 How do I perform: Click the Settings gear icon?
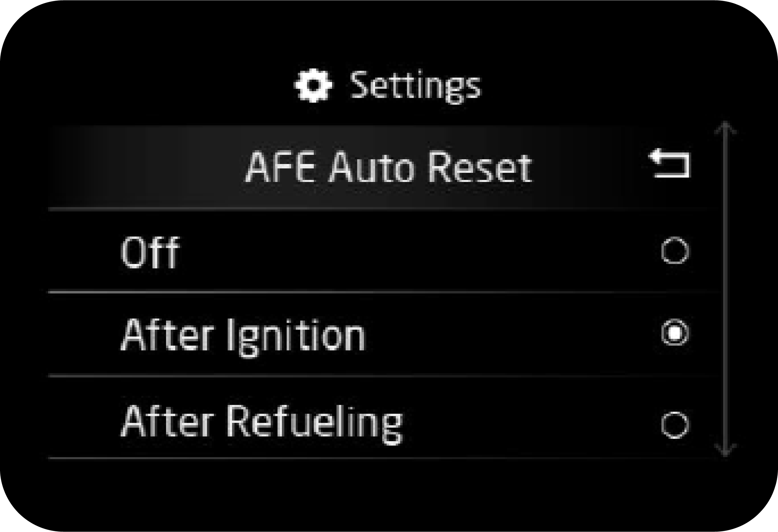coord(313,85)
